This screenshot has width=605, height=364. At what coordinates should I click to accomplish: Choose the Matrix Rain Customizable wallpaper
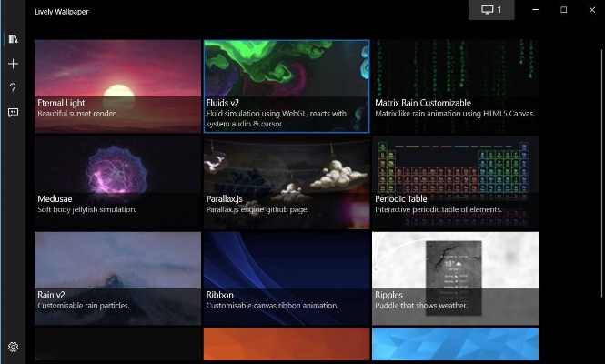455,82
